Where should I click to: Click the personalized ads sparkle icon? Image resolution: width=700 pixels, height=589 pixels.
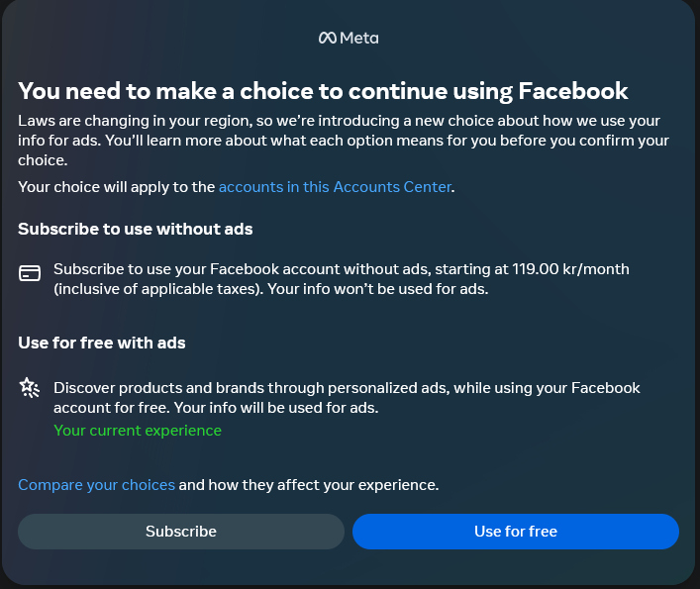[x=30, y=387]
